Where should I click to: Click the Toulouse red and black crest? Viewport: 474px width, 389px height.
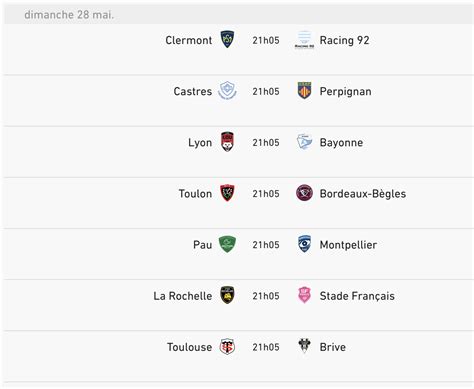click(x=227, y=347)
